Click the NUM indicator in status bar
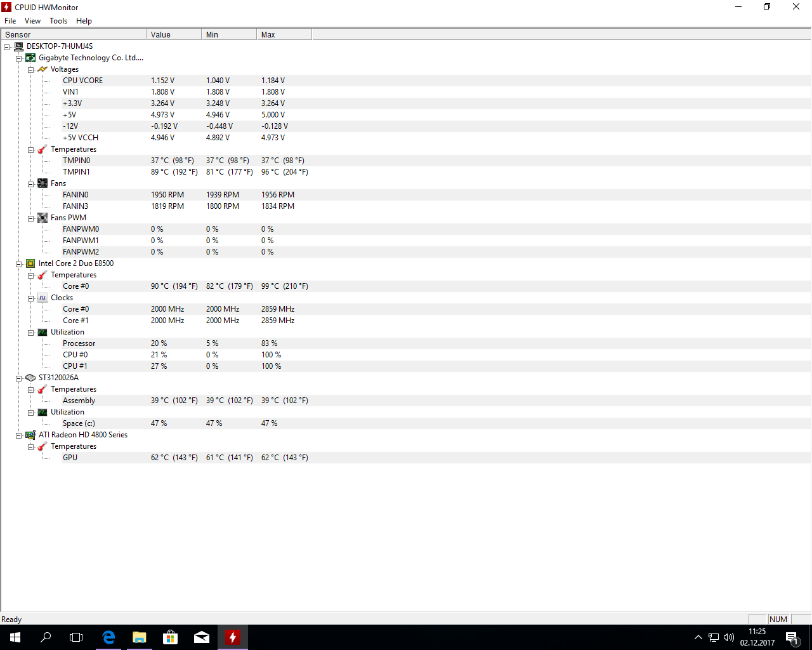 (x=778, y=620)
